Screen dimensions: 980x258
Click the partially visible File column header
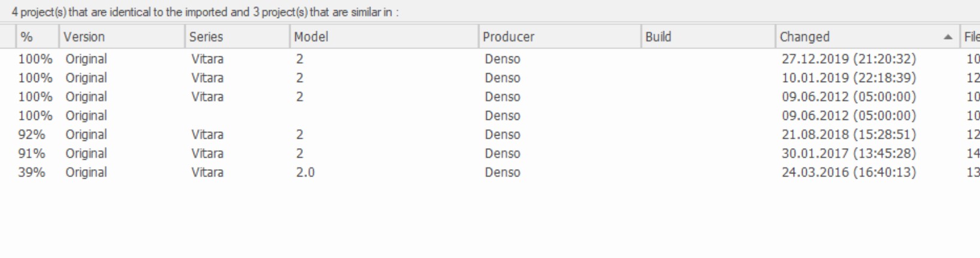pos(971,37)
